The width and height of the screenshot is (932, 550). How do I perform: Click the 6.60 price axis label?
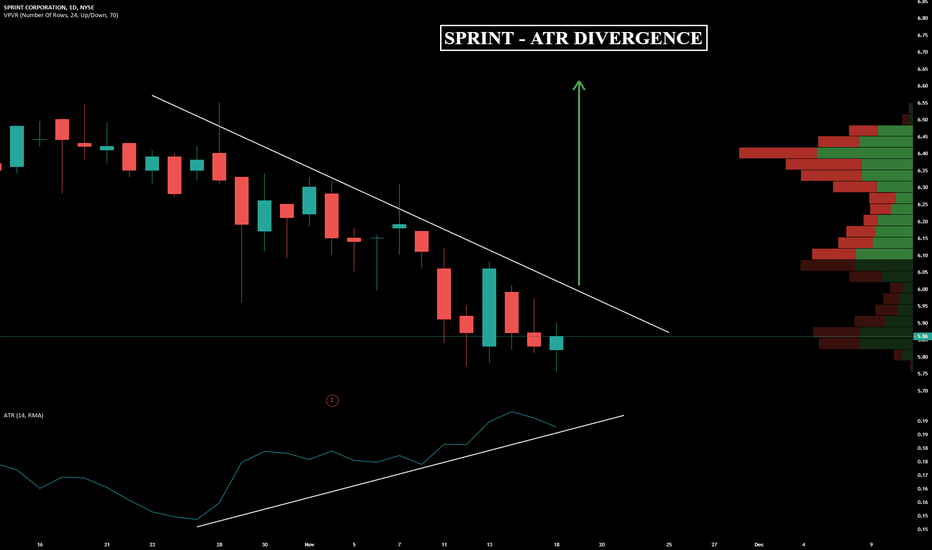click(x=922, y=86)
